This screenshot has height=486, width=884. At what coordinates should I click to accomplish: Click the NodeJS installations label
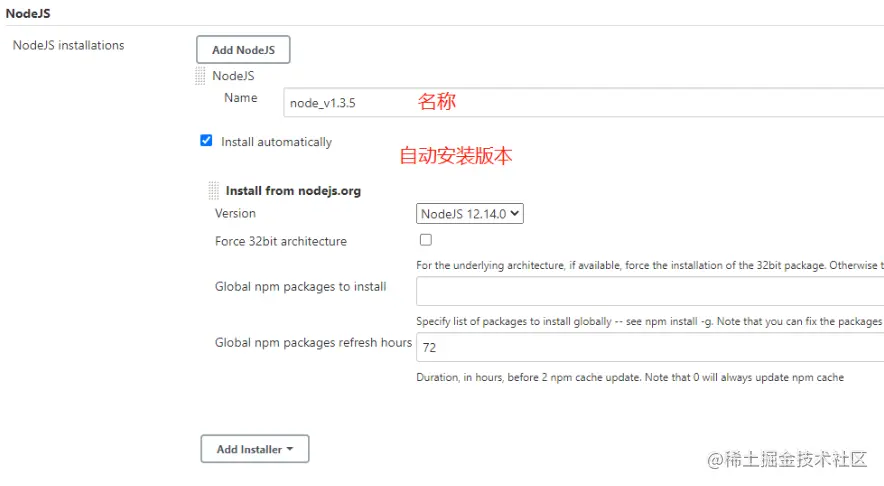68,45
